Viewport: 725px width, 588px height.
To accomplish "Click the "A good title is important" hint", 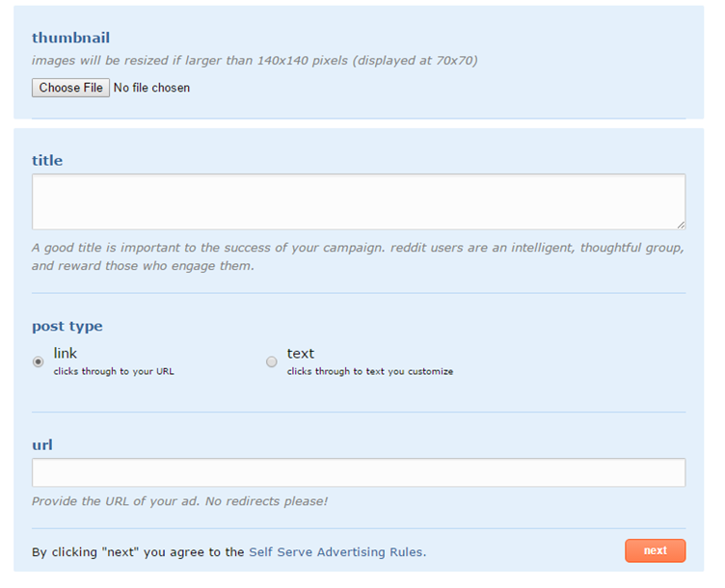I will tap(358, 256).
